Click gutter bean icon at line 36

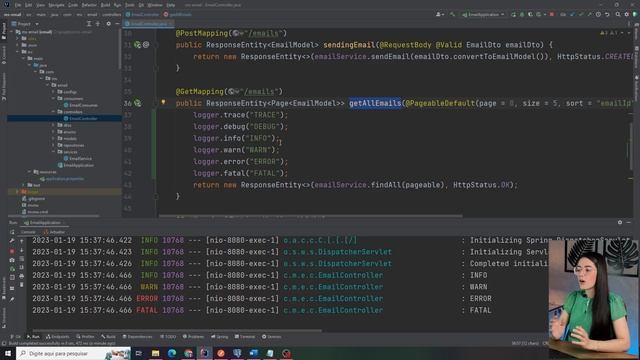click(x=138, y=103)
